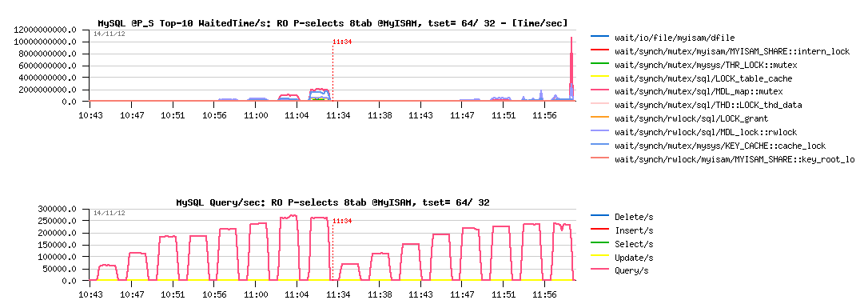Viewport: 868px width, 308px height.
Task: Click the 12000000000.0 y-axis label
Action: point(46,30)
